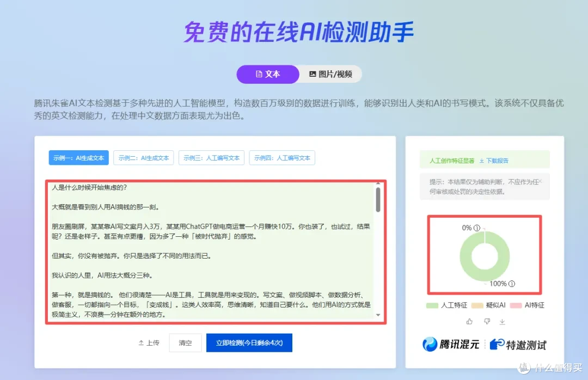Click the scrollbar up arrow in text box
The width and height of the screenshot is (588, 380).
378,183
